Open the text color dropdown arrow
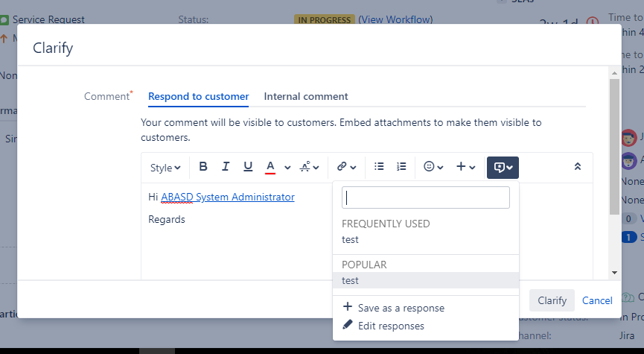Screen dimensions: 644x354 coord(287,168)
